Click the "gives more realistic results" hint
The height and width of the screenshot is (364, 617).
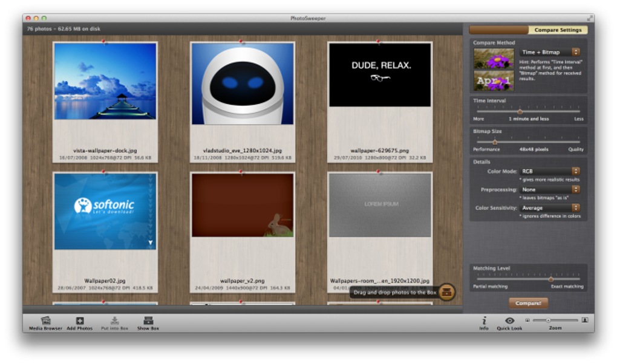[x=550, y=180]
